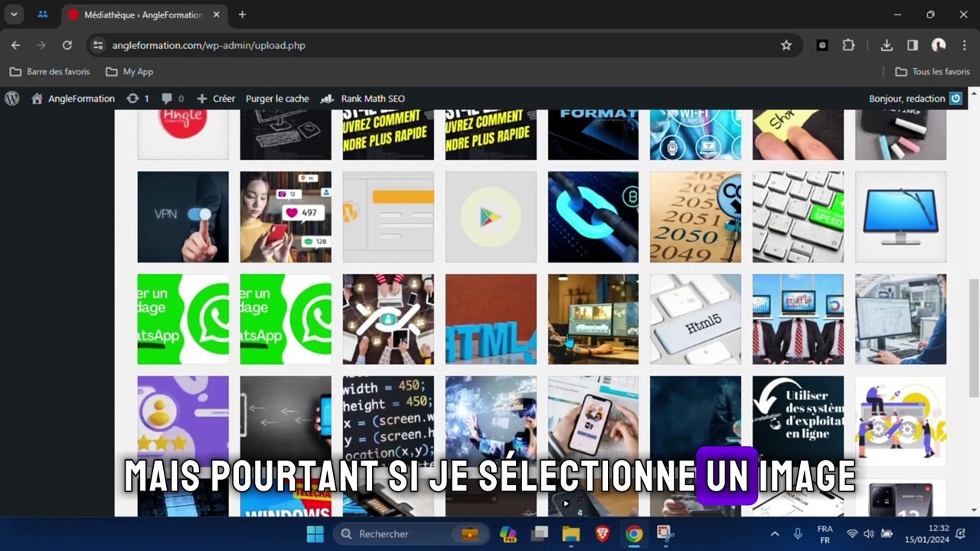Open a new browser tab
The height and width of the screenshot is (551, 980).
point(242,15)
